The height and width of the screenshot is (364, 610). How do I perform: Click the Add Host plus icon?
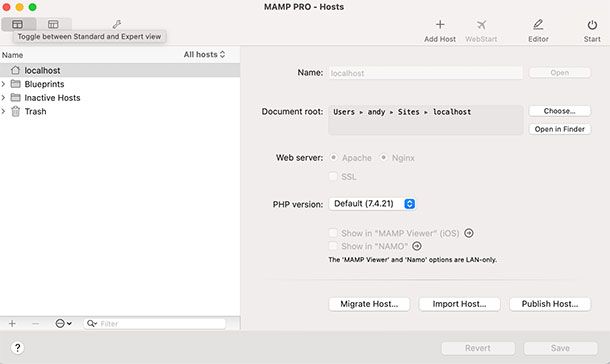coord(440,25)
